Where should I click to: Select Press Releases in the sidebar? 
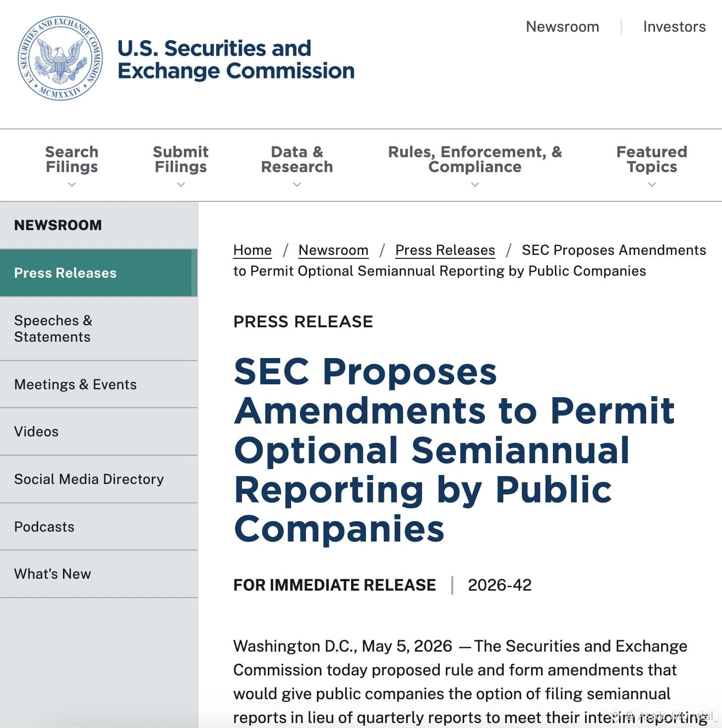(99, 273)
